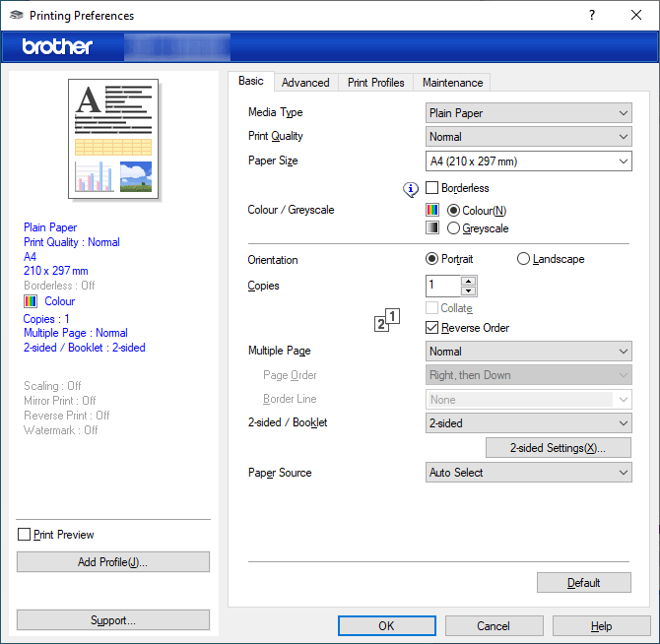Expand the Paper Size dropdown
Screen dimensions: 660x644
[528, 161]
